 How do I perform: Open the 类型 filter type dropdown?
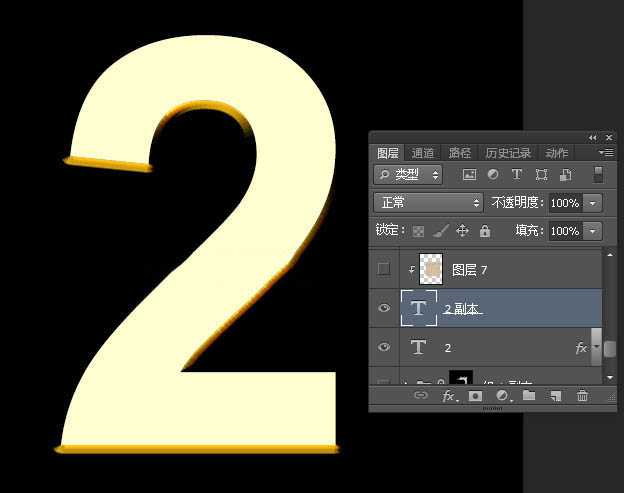[408, 175]
